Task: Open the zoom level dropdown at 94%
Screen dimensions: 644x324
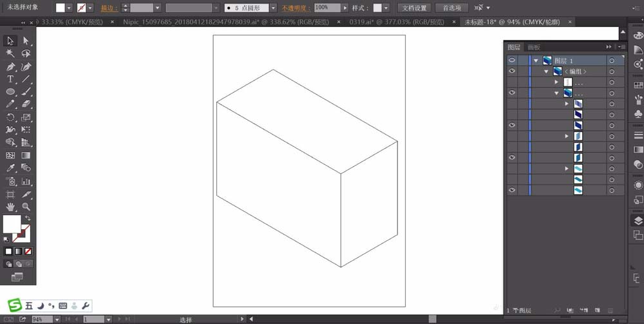Action: [x=57, y=319]
